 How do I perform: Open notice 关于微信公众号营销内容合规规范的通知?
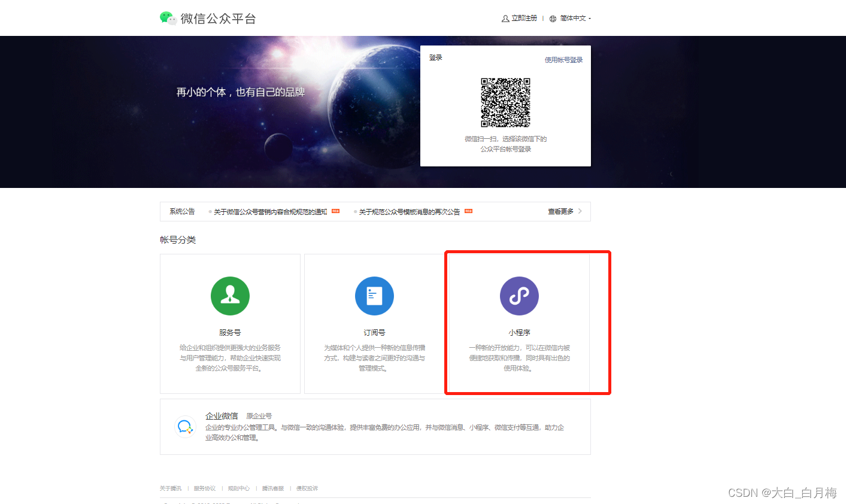[x=271, y=212]
